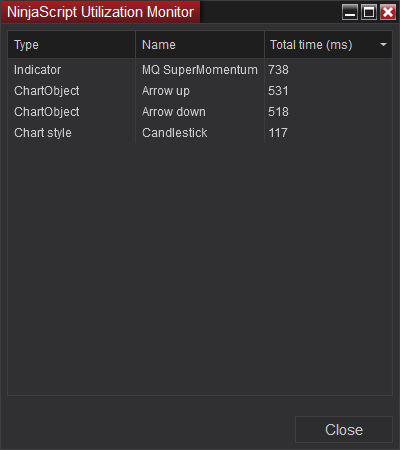Screen dimensions: 400x450
Task: Click the 117 total time value
Action: (x=278, y=133)
